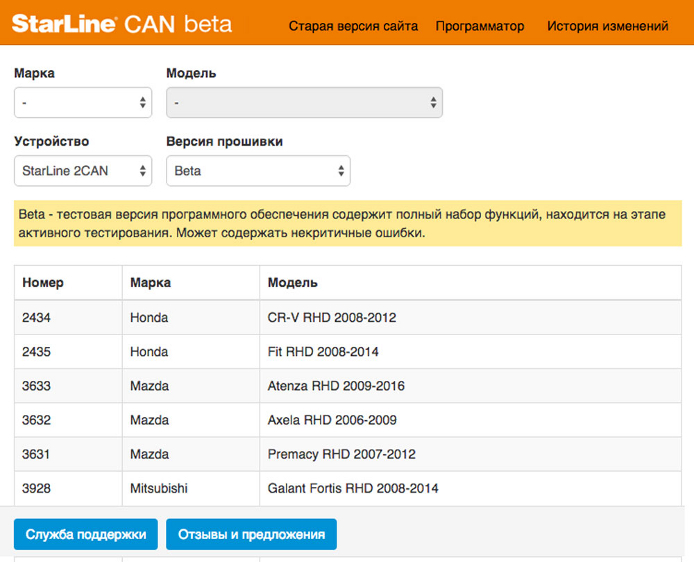Click the Модель table column header

tap(293, 282)
